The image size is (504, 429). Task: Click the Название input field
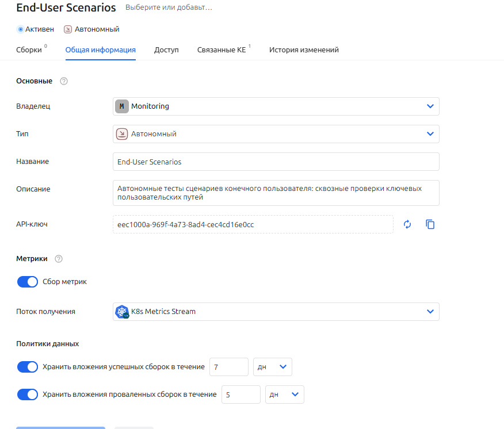tap(276, 162)
